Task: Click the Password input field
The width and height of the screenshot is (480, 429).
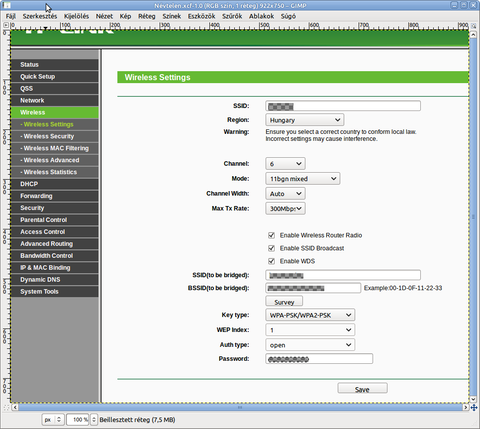Action: [319, 359]
